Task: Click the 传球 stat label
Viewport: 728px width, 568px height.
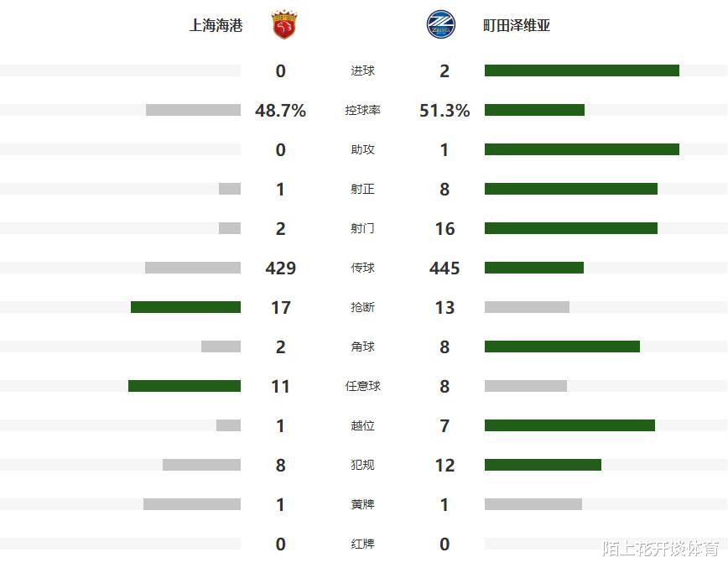Action: click(x=363, y=268)
